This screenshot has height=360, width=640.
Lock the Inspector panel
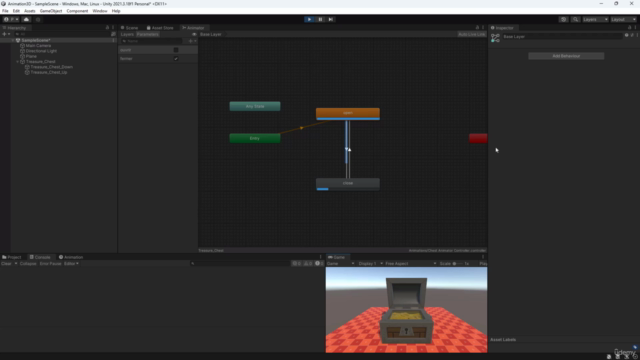point(629,27)
